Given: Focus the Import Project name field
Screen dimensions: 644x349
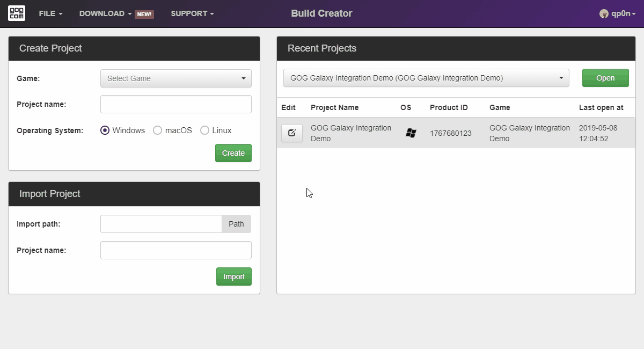Looking at the screenshot, I should 176,250.
